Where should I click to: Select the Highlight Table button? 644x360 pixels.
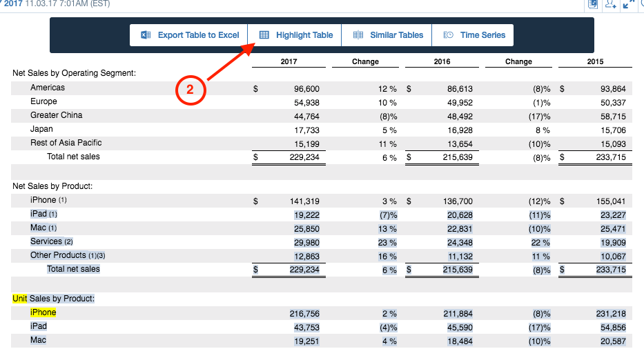(x=295, y=35)
